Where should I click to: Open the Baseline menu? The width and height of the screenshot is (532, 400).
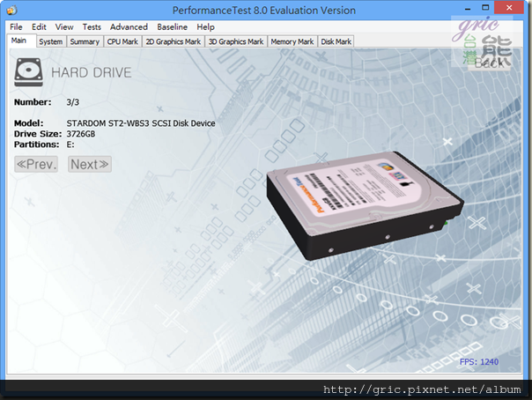pyautogui.click(x=172, y=26)
